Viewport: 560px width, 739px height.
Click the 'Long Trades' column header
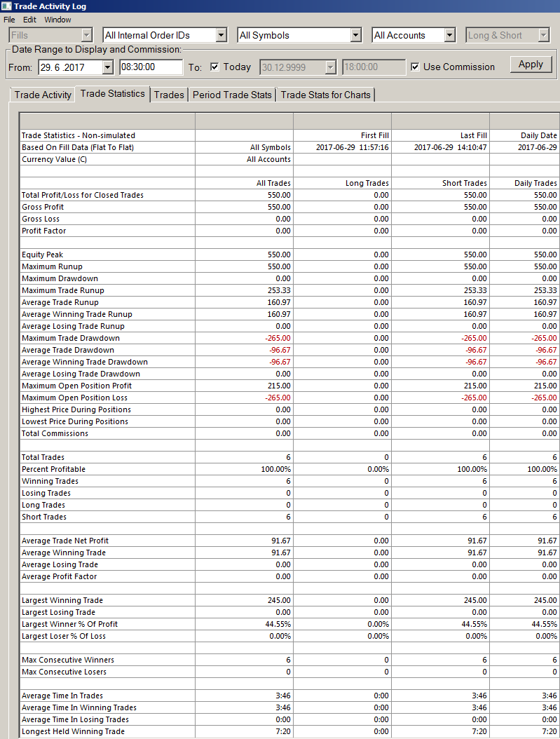click(x=367, y=183)
